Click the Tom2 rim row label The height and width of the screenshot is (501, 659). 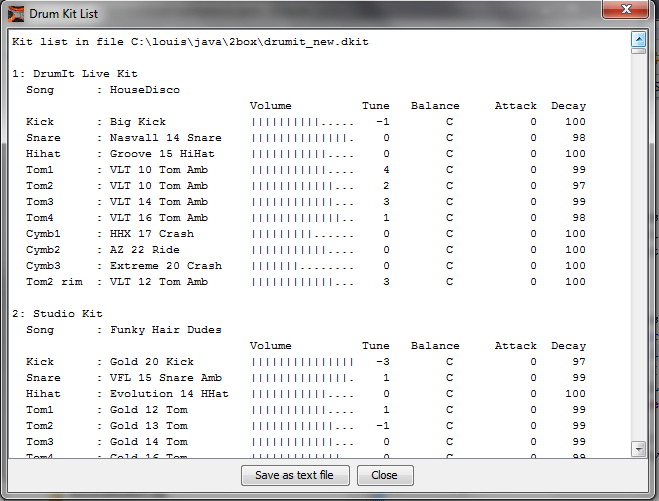(54, 282)
